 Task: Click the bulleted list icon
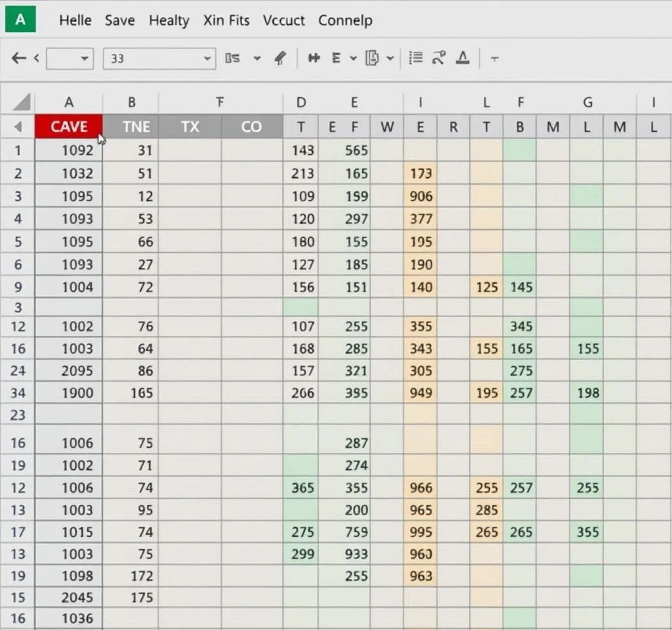coord(415,58)
